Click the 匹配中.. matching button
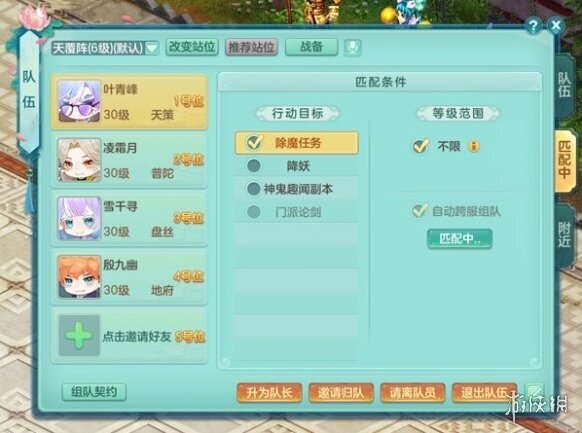 (460, 239)
